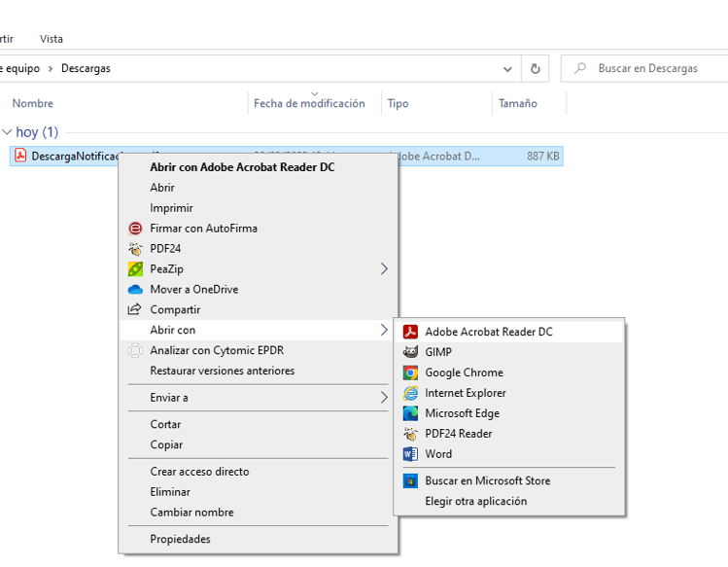This screenshot has height=567, width=728.
Task: Click the OneDrive cloud icon
Action: tap(135, 290)
